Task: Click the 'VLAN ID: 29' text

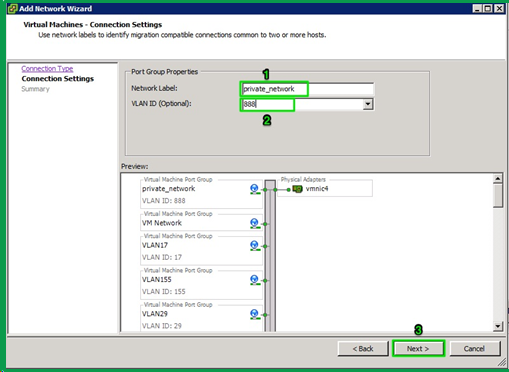Action: [162, 326]
